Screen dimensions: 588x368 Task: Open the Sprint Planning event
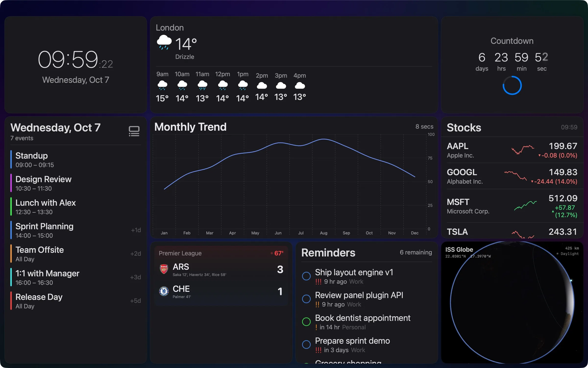pos(76,230)
